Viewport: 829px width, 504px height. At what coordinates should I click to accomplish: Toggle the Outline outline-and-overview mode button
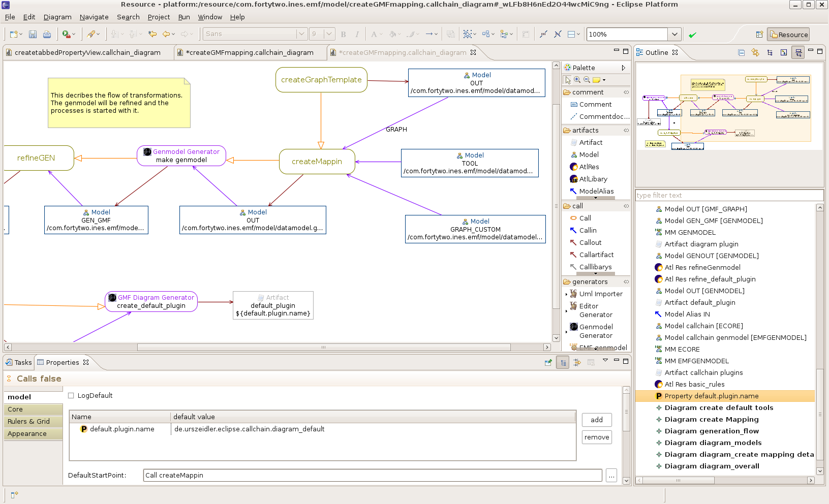(798, 52)
